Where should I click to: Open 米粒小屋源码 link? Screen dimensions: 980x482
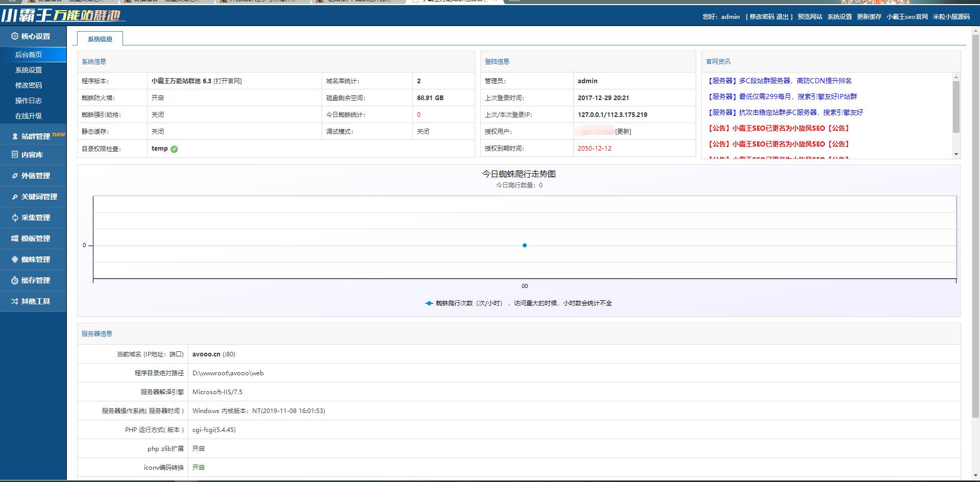[951, 17]
